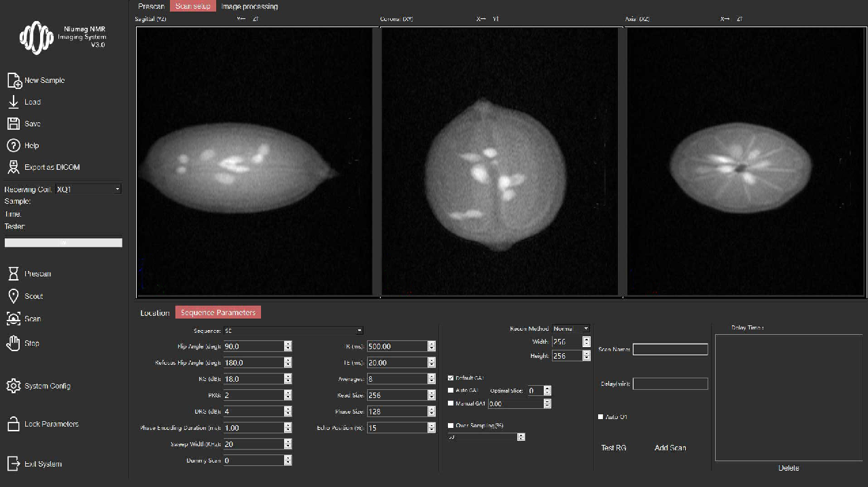Screen dimensions: 868x487
Task: Open Help via the question mark icon
Action: (x=14, y=145)
